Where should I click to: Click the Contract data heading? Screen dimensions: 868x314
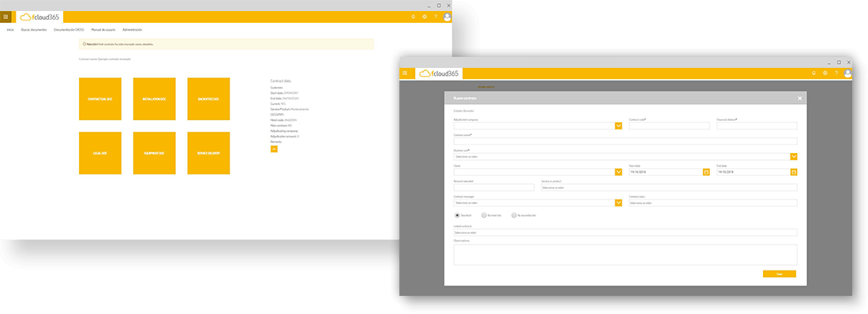click(281, 80)
